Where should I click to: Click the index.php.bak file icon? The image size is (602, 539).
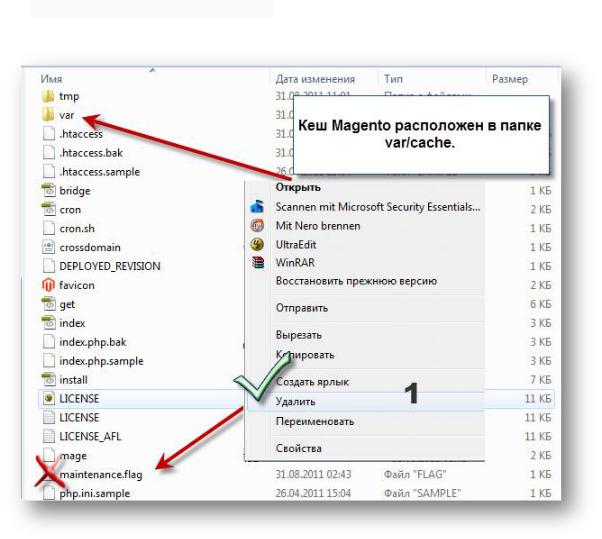coord(49,342)
